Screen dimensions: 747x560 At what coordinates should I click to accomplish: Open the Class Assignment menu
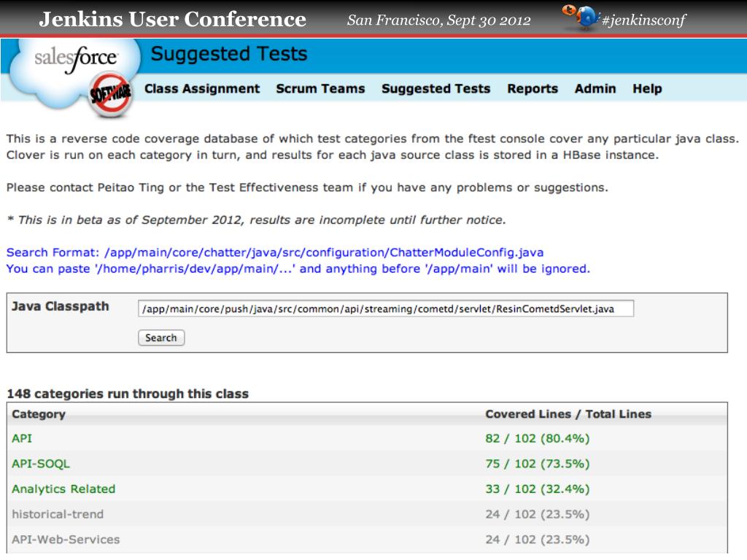(202, 88)
